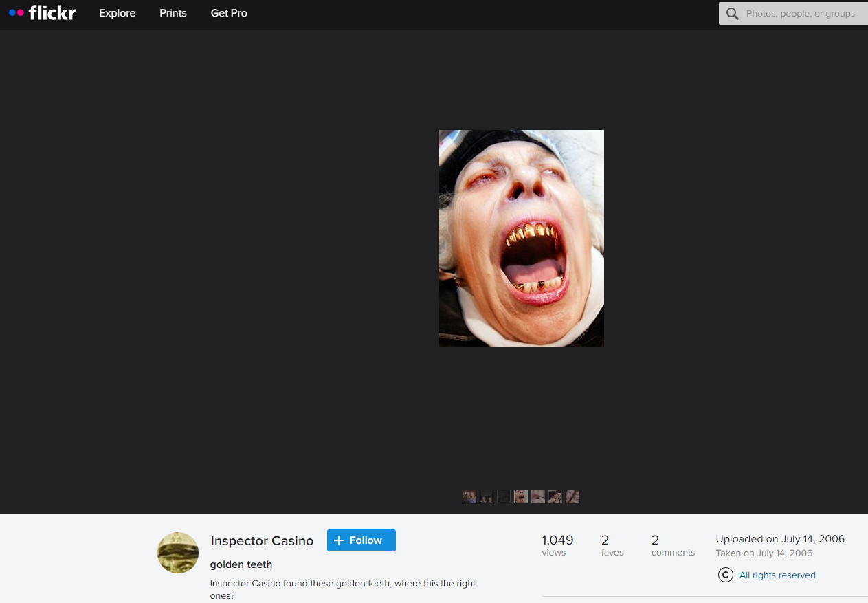Open the All rights reserved link
This screenshot has width=868, height=603.
pyautogui.click(x=777, y=575)
